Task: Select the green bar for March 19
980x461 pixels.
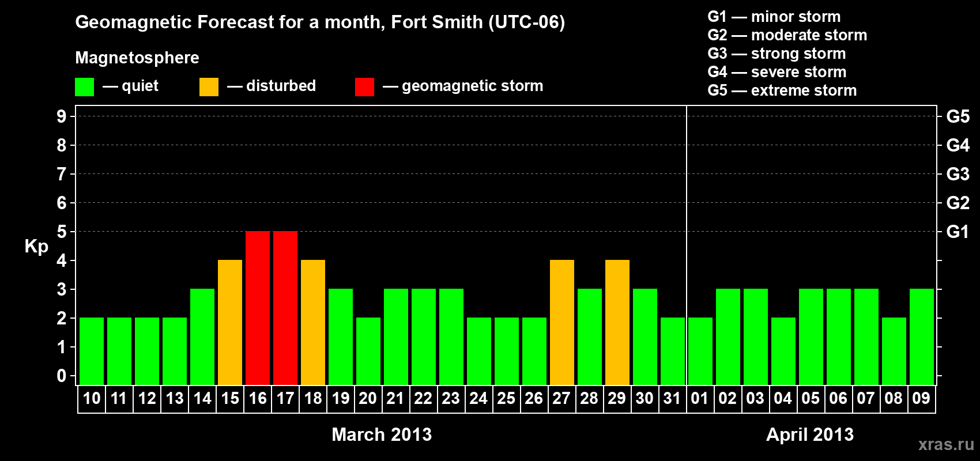Action: (341, 337)
